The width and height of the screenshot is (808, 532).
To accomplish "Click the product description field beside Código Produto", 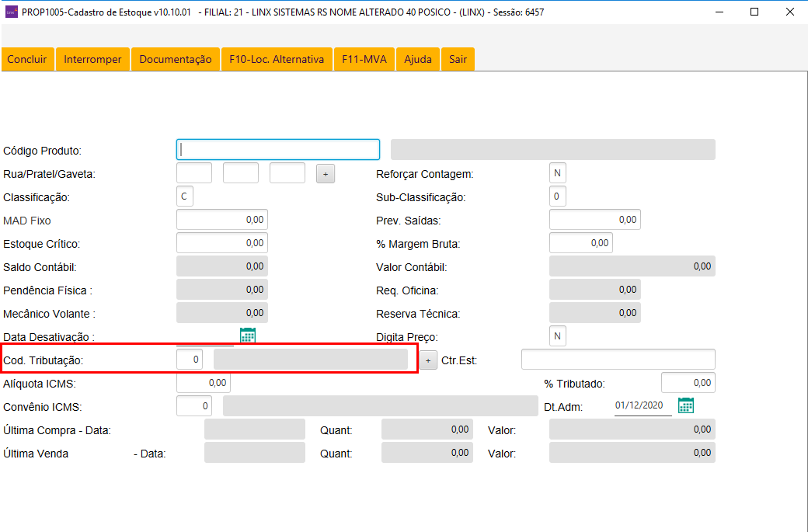I will (553, 149).
